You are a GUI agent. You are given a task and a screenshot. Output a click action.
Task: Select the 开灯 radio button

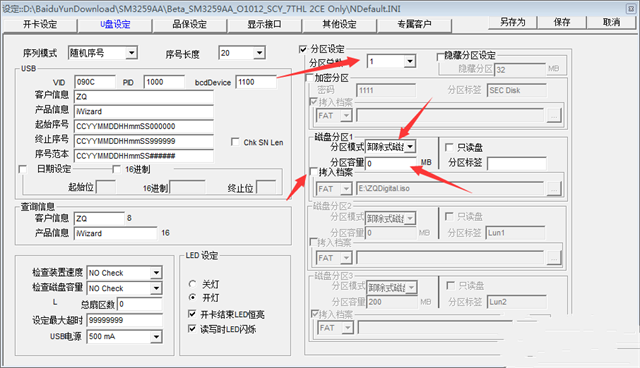tap(192, 297)
